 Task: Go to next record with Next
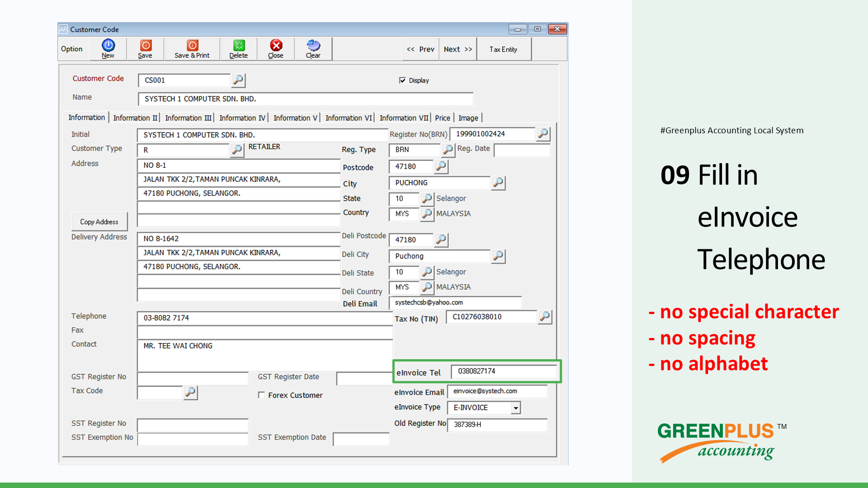[x=458, y=49]
